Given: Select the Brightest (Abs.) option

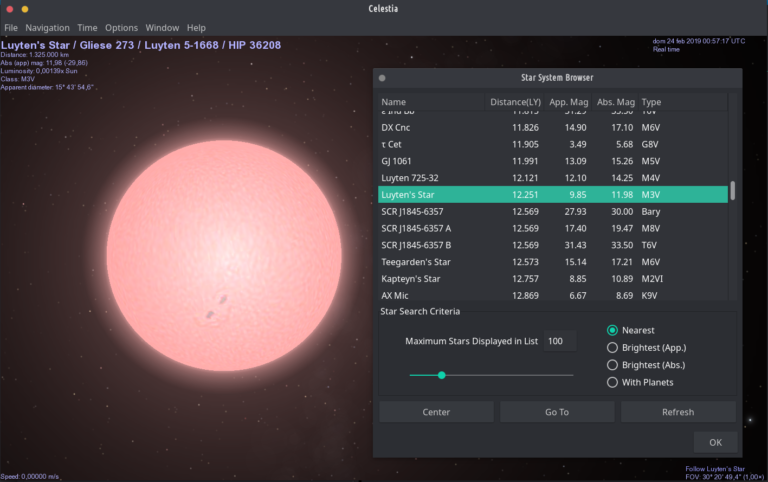Looking at the screenshot, I should pos(613,365).
